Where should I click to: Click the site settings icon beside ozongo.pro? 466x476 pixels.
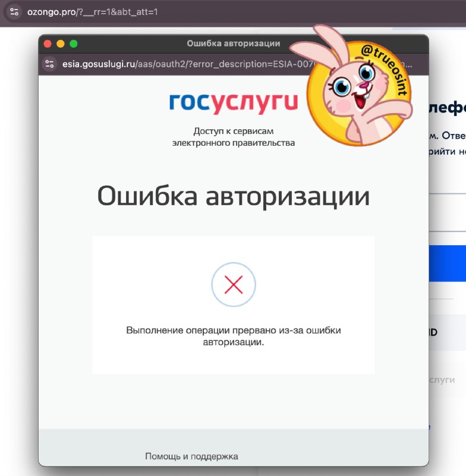(14, 12)
